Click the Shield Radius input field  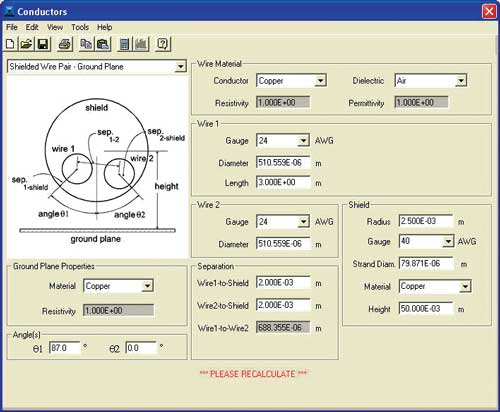click(x=426, y=221)
